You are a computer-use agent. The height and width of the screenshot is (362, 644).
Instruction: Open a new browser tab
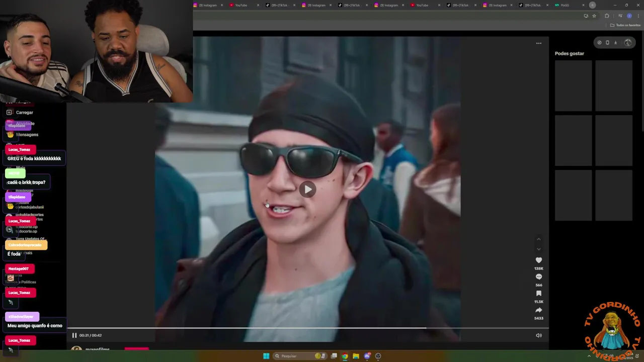[x=593, y=5]
